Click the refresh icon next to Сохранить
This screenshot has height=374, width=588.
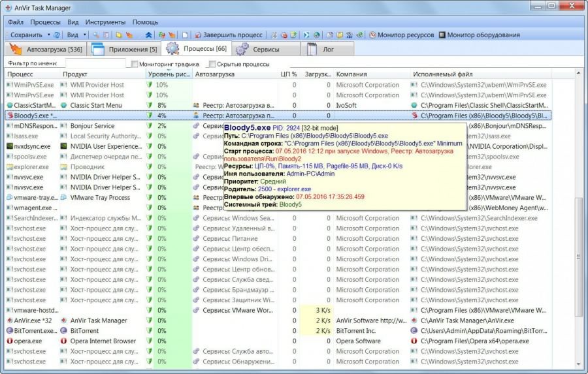(56, 35)
